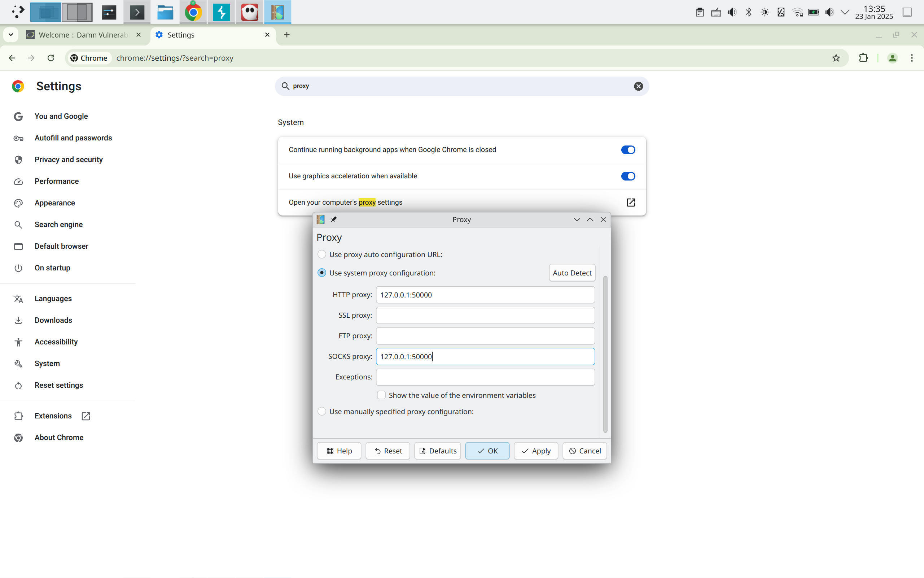Click the SSL proxy input field
This screenshot has width=924, height=578.
(x=485, y=316)
